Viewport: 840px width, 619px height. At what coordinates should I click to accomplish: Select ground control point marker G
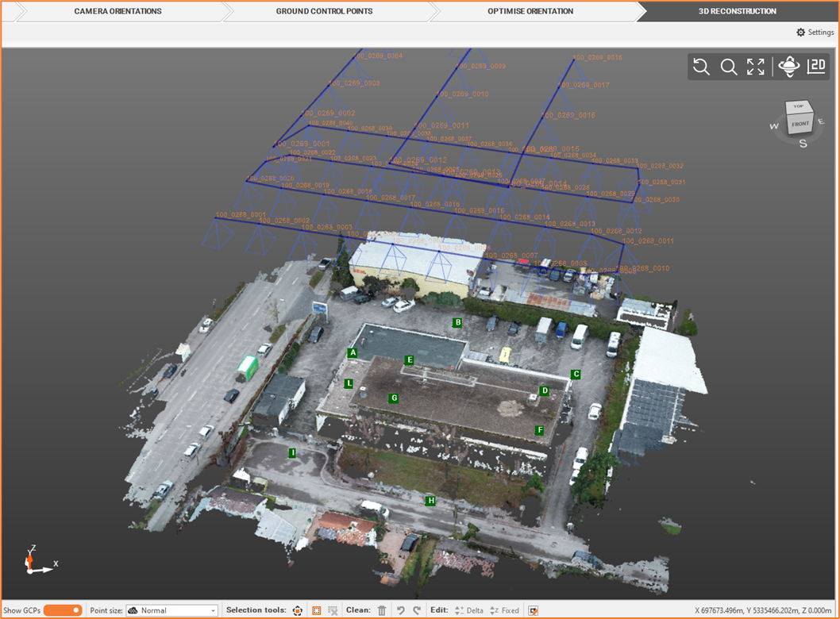coord(394,398)
